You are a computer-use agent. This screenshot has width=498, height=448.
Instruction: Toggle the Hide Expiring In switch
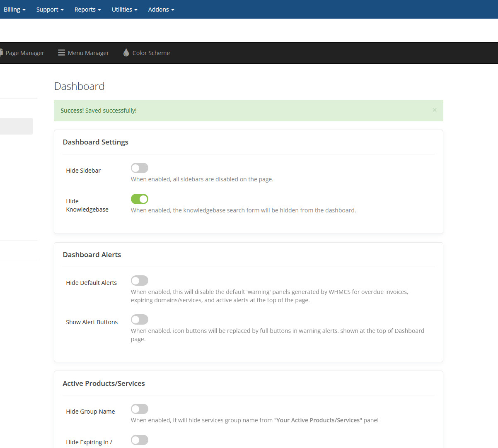coord(140,440)
